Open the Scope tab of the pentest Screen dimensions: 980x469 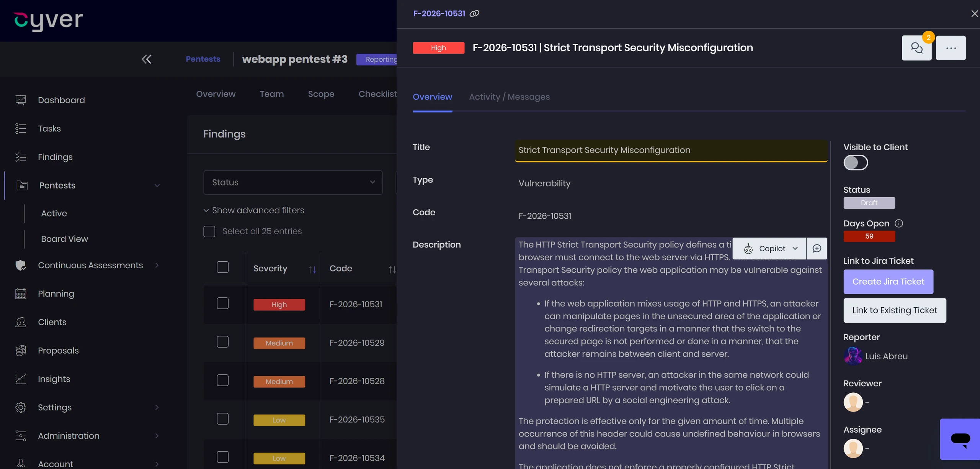(x=321, y=94)
